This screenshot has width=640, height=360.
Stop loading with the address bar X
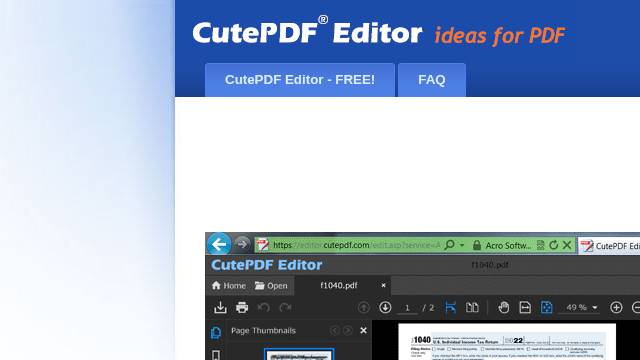[x=567, y=245]
